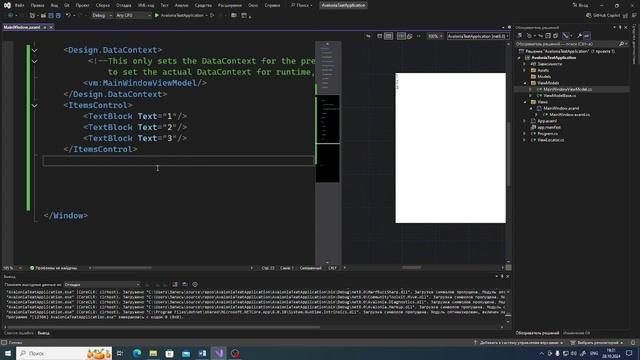Select the MainWindow.axaml editor tab
The height and width of the screenshot is (360, 640).
pyautogui.click(x=22, y=27)
